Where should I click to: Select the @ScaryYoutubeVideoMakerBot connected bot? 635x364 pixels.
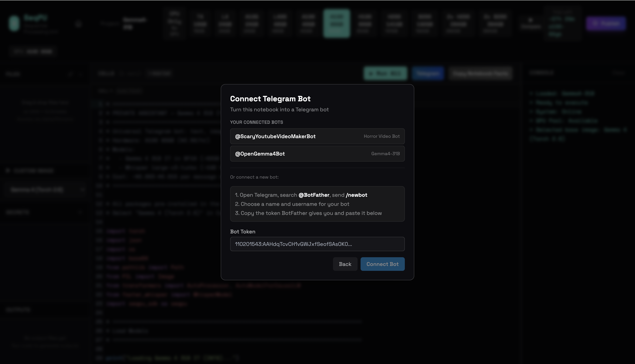pyautogui.click(x=317, y=136)
